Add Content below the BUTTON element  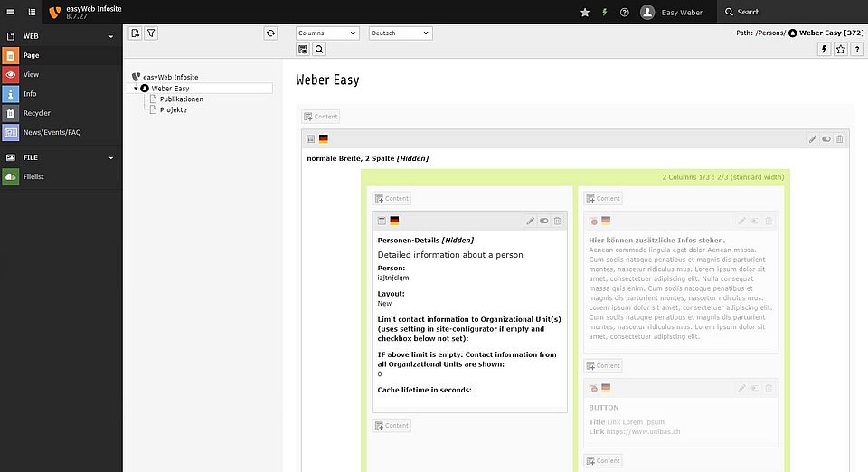[603, 461]
